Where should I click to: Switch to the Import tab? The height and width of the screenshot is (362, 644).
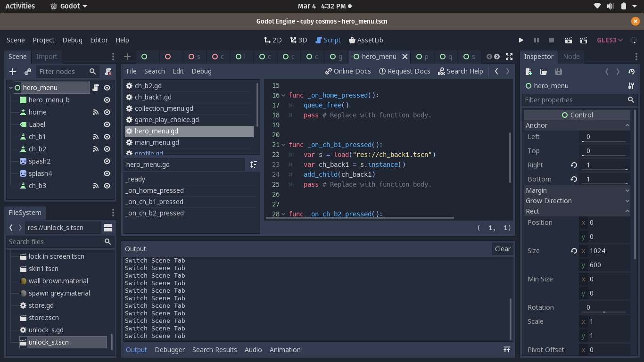pos(47,56)
